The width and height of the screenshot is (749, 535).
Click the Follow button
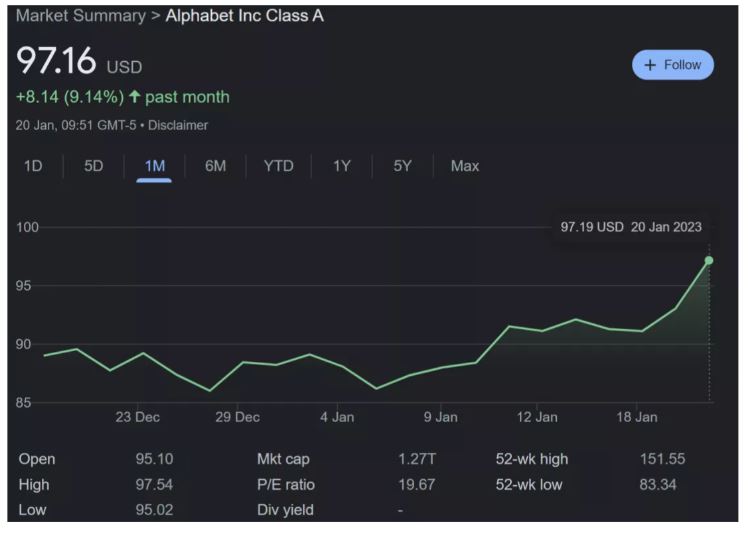pos(672,65)
